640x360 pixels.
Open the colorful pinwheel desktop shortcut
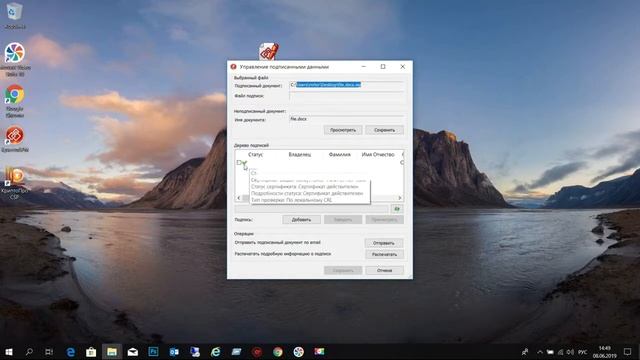click(15, 59)
